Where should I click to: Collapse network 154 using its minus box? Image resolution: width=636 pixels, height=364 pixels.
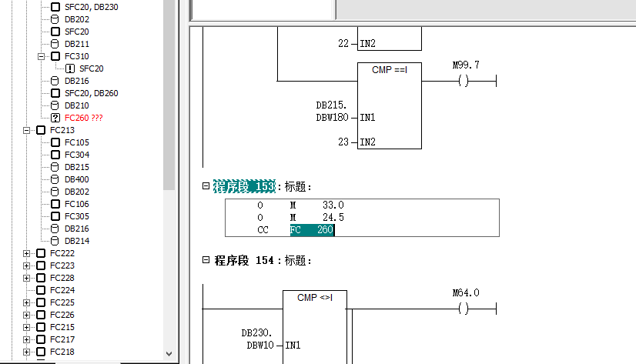206,261
